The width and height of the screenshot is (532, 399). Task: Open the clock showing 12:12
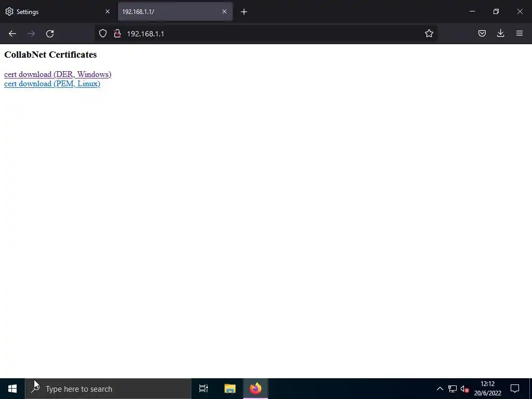click(487, 389)
